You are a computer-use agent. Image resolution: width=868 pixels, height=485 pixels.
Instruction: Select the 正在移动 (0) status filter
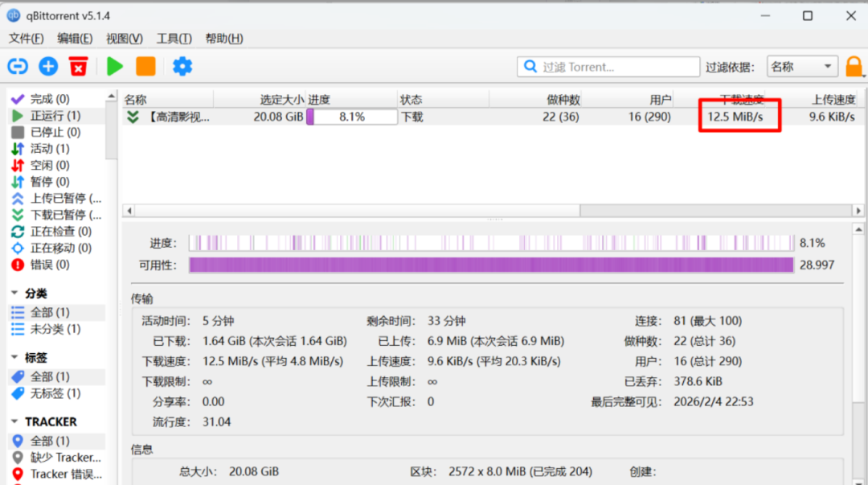pyautogui.click(x=56, y=249)
